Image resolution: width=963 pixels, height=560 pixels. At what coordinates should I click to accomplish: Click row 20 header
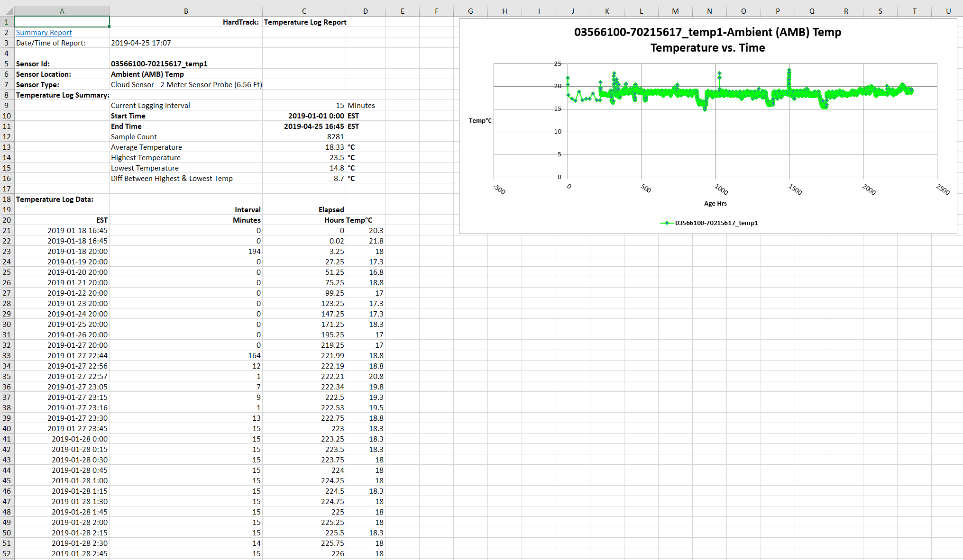[7, 220]
